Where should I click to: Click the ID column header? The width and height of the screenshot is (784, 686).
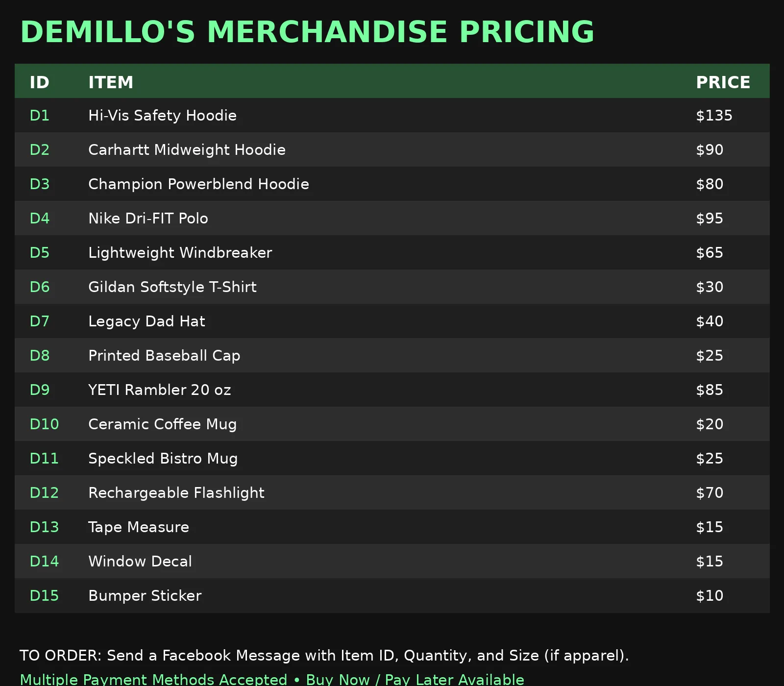pyautogui.click(x=40, y=82)
